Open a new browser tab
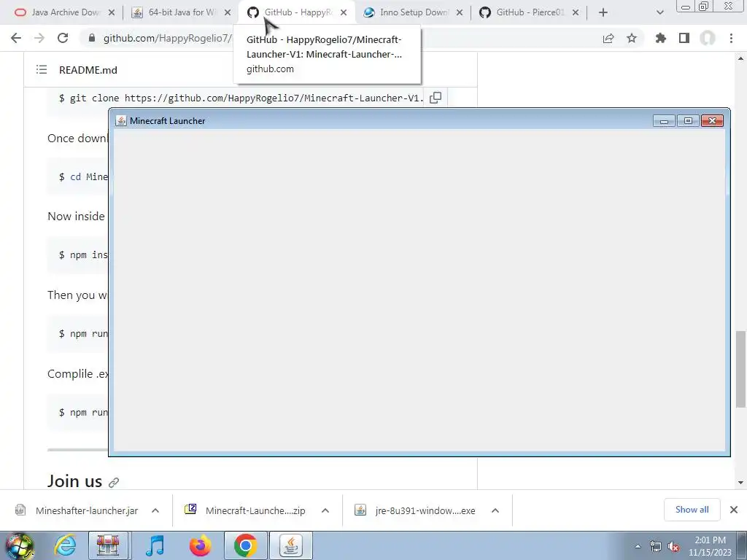Image resolution: width=747 pixels, height=560 pixels. pyautogui.click(x=603, y=12)
